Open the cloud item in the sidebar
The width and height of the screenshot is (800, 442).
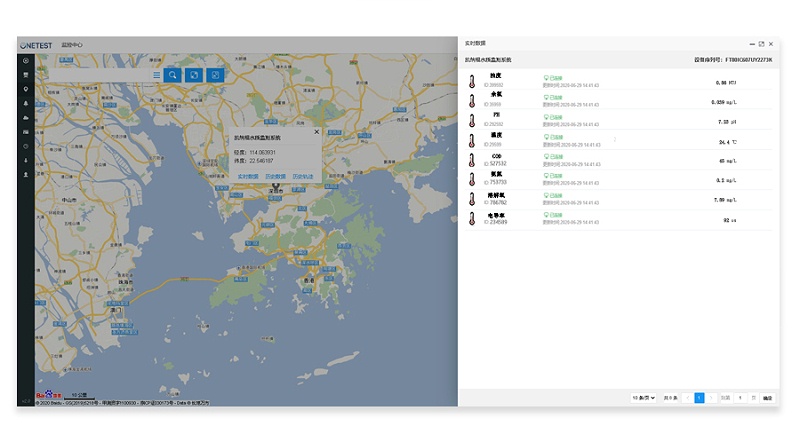pyautogui.click(x=26, y=117)
